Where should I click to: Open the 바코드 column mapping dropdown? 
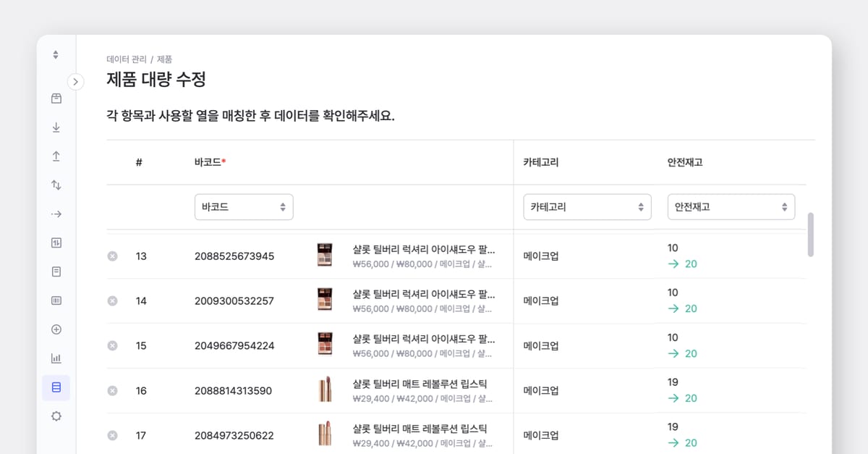tap(244, 206)
